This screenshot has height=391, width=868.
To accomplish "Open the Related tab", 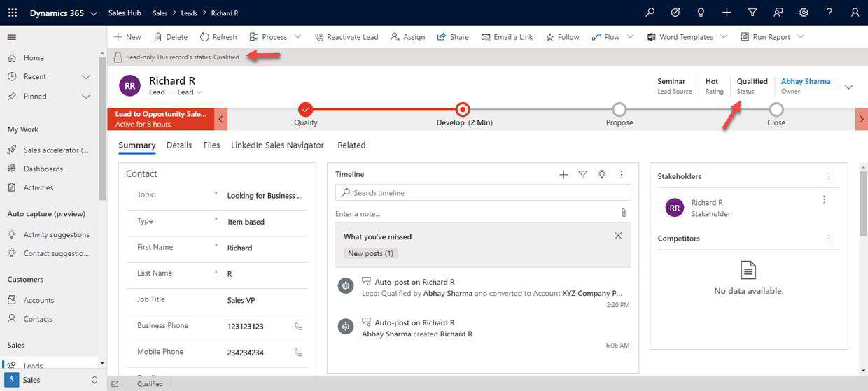I will [351, 145].
